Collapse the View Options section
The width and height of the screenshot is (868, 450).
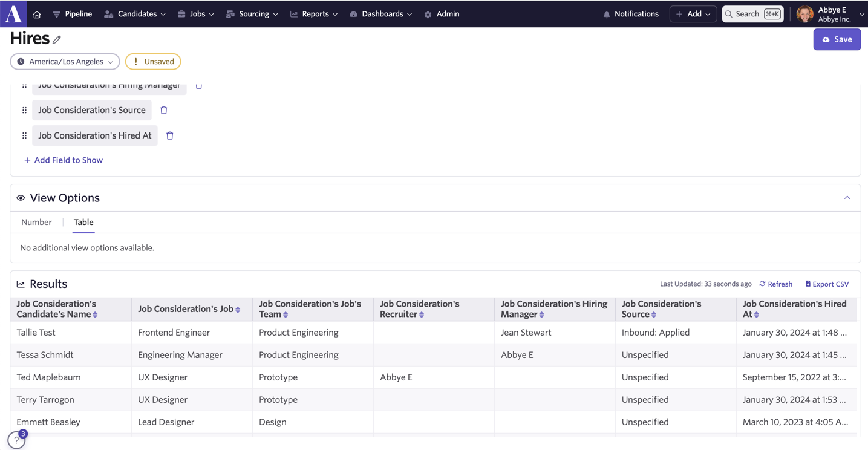click(x=847, y=198)
